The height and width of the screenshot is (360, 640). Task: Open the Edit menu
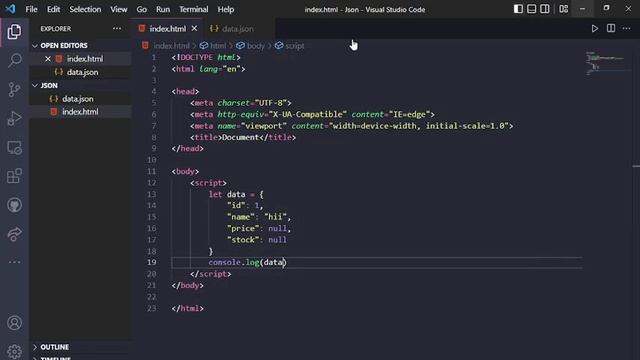(53, 9)
